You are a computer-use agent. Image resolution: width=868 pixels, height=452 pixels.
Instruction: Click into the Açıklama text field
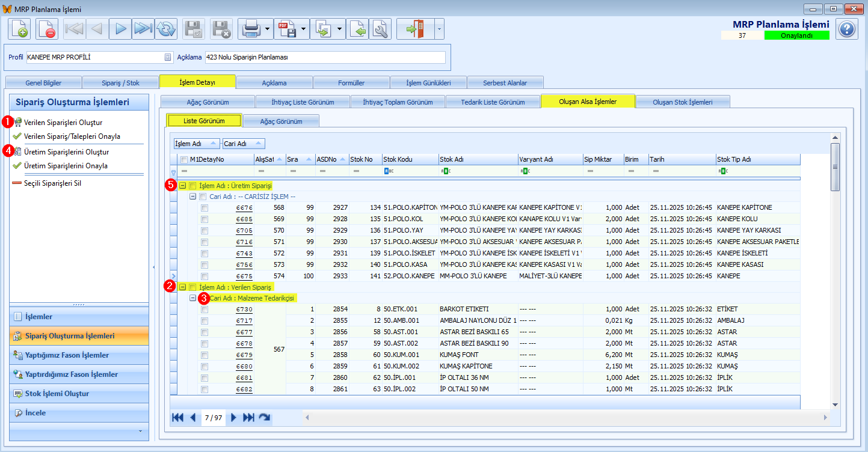[x=325, y=57]
